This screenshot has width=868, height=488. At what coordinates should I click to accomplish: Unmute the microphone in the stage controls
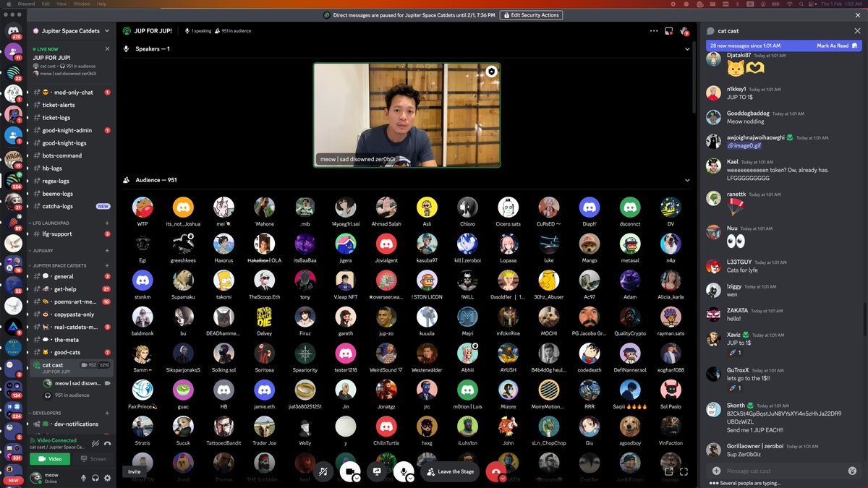[x=404, y=470]
